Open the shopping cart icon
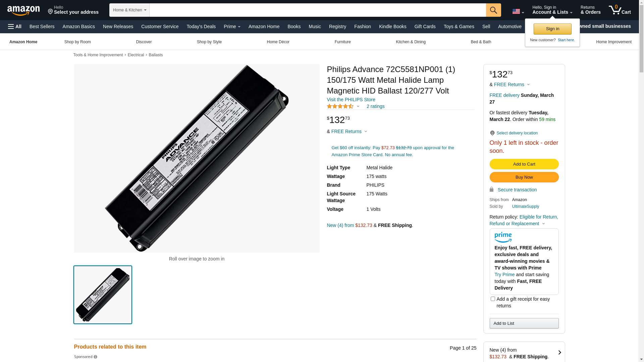This screenshot has height=362, width=644. [x=620, y=10]
